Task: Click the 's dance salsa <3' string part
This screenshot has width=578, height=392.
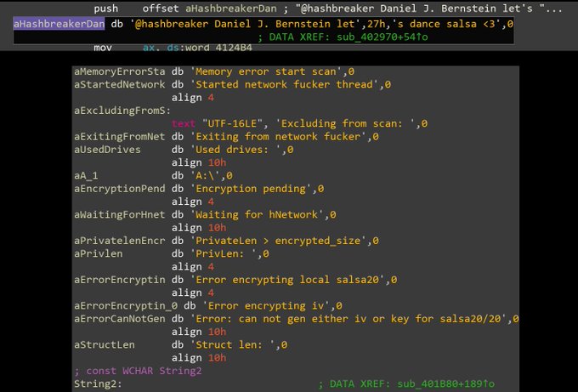Action: pyautogui.click(x=447, y=24)
